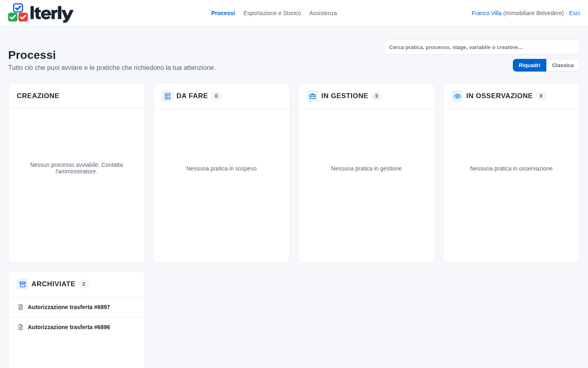This screenshot has width=588, height=368.
Task: Click the In Osservazione eye icon
Action: 457,96
